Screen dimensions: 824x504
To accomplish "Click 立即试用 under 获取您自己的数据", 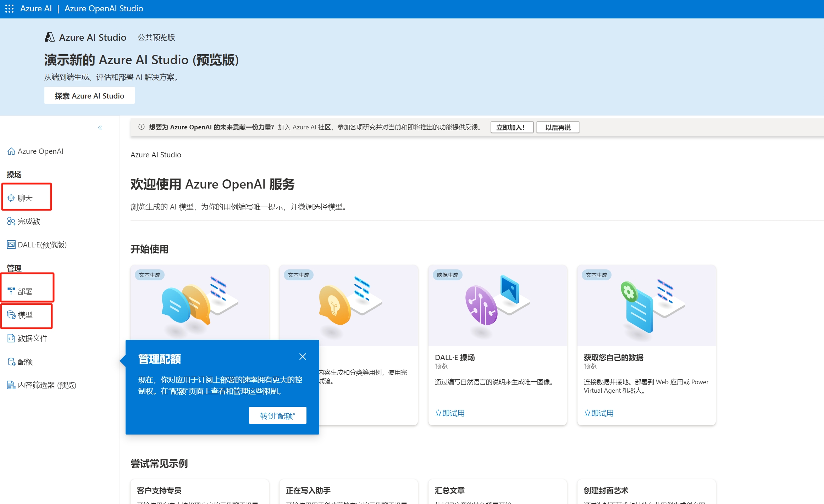I will pyautogui.click(x=598, y=413).
